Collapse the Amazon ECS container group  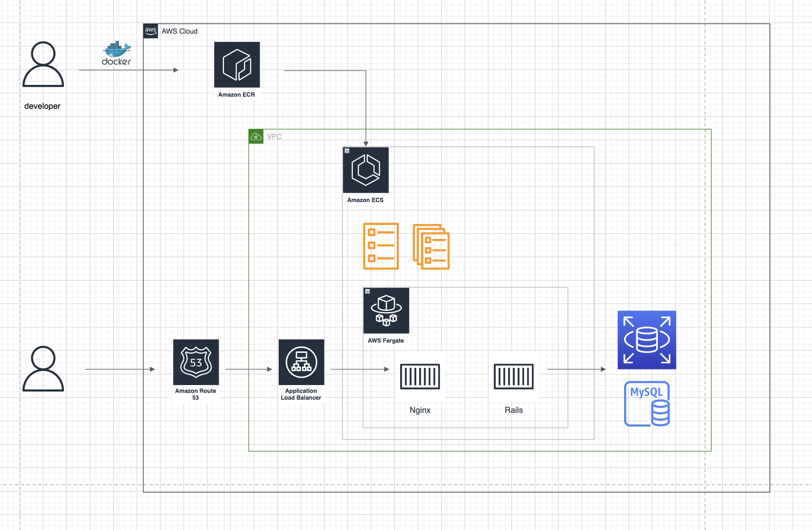(x=347, y=151)
